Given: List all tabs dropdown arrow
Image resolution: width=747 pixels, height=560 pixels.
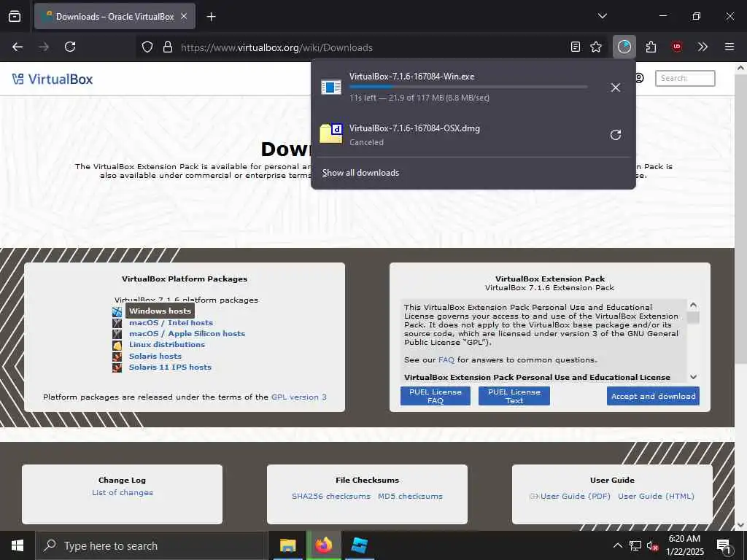Looking at the screenshot, I should tap(603, 16).
